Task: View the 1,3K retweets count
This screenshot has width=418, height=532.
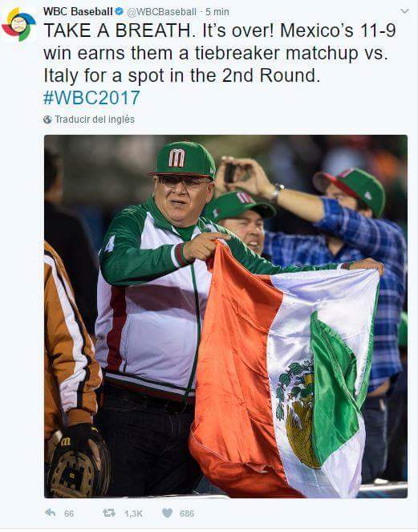Action: (133, 514)
